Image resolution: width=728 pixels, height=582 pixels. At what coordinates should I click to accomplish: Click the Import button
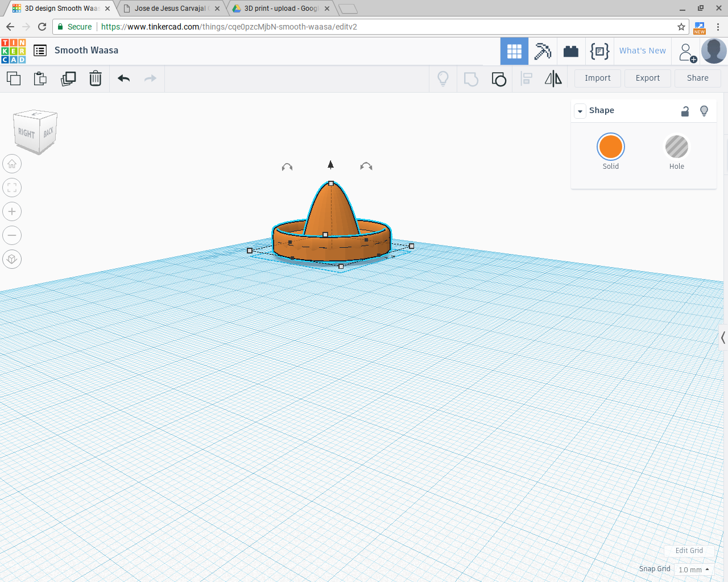point(598,78)
